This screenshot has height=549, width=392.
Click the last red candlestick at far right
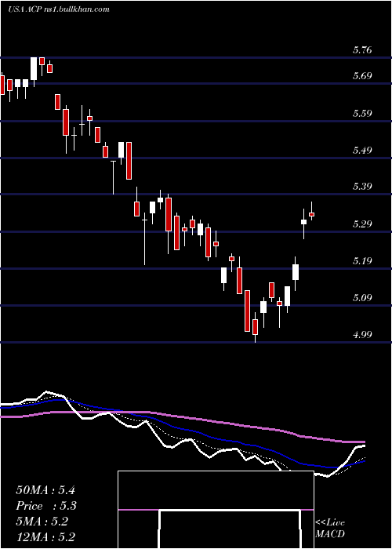point(311,214)
